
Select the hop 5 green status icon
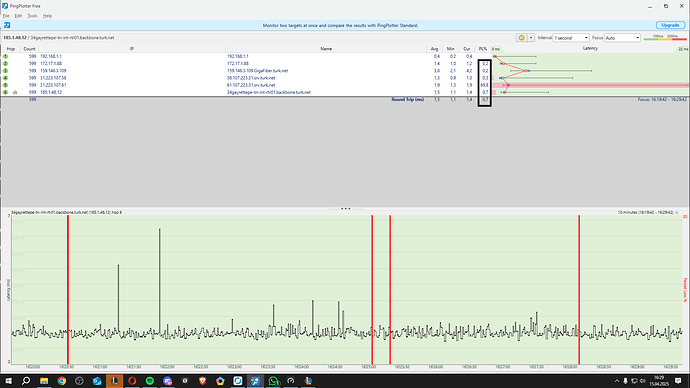5,85
